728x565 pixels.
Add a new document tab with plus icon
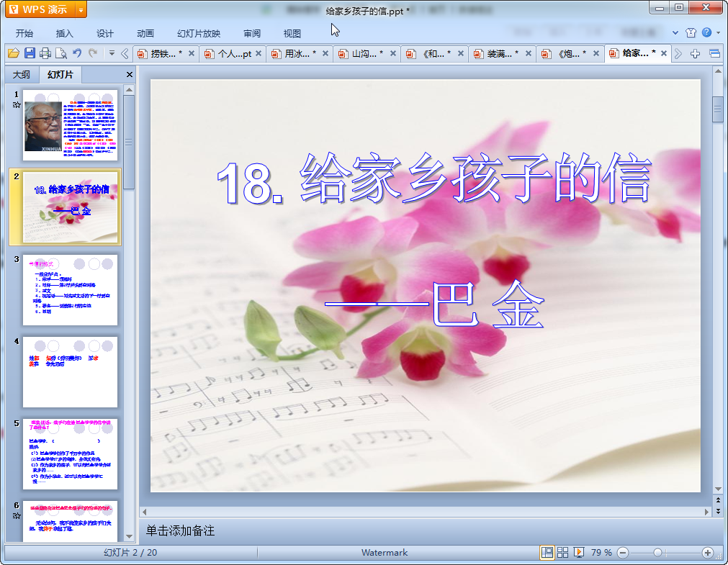tap(695, 54)
